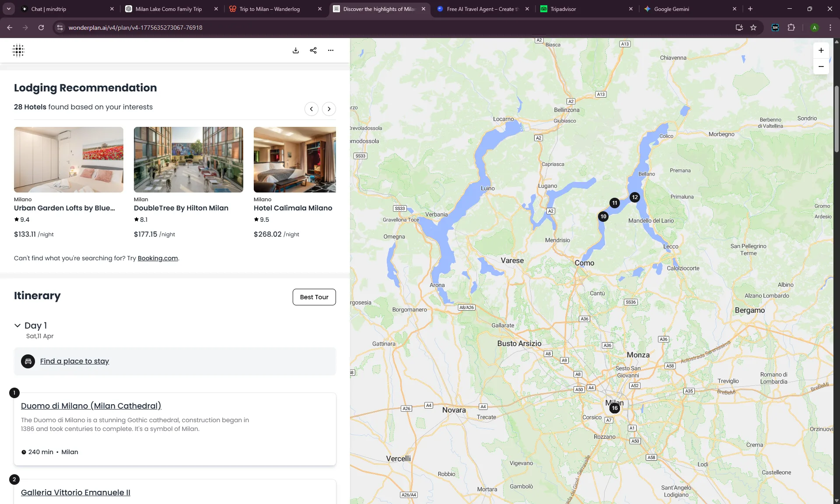Open Hotel Calimala Milano room photo
The image size is (840, 504).
[x=295, y=160]
